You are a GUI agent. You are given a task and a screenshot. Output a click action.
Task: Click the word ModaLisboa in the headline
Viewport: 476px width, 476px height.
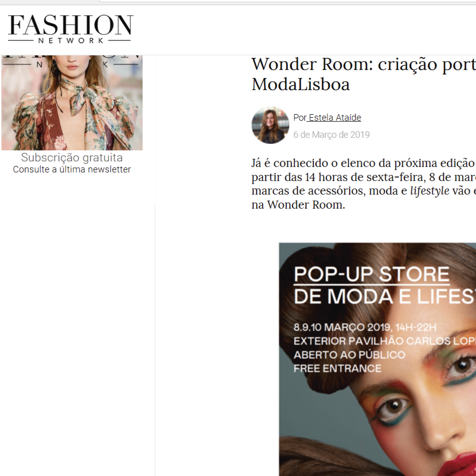301,84
